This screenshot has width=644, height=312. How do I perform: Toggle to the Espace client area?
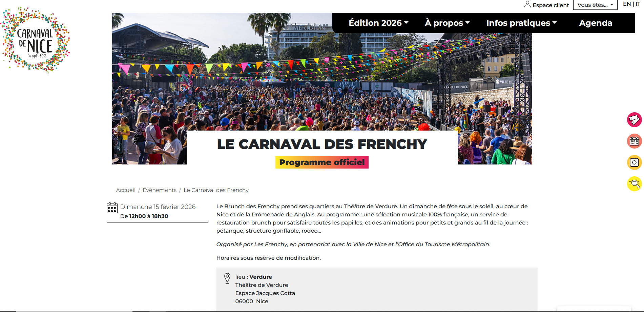pyautogui.click(x=550, y=5)
